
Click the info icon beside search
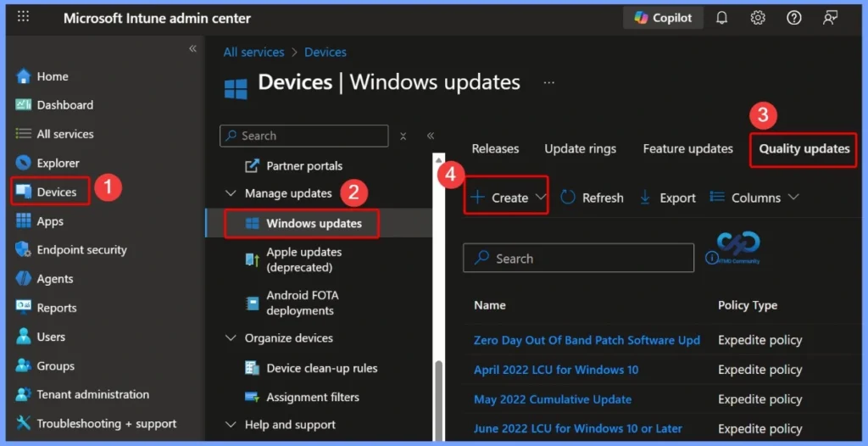click(711, 258)
